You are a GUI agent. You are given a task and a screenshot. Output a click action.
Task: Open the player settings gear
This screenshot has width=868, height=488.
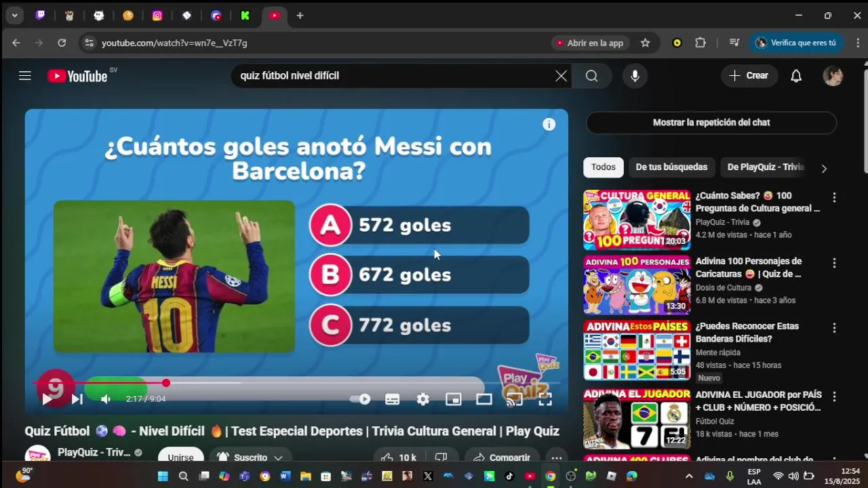(423, 399)
